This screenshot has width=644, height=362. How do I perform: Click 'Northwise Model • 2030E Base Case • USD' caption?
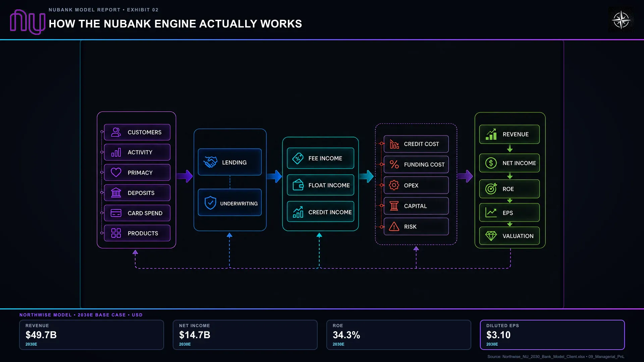(x=81, y=315)
